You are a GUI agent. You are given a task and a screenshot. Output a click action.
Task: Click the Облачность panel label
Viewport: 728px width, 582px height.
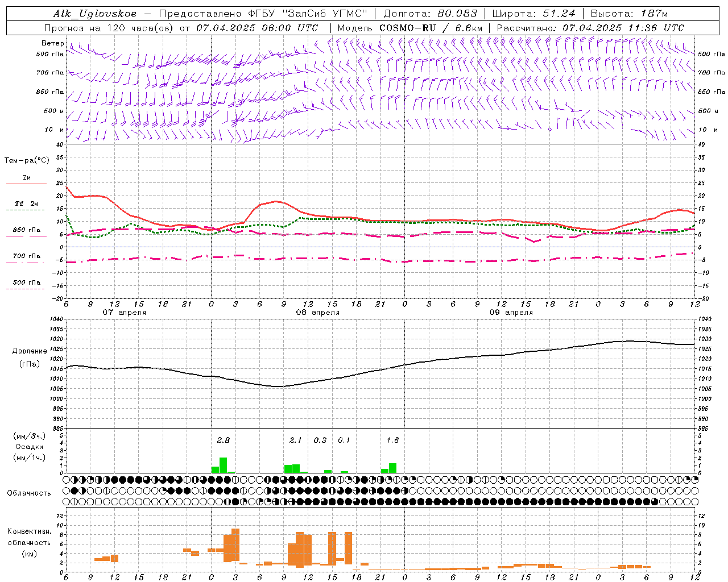click(x=29, y=493)
